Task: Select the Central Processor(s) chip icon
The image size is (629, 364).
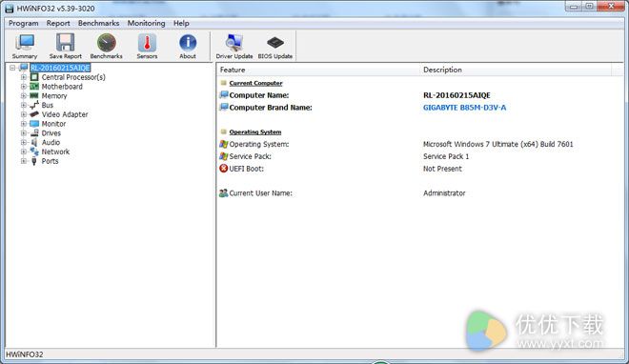Action: point(34,77)
